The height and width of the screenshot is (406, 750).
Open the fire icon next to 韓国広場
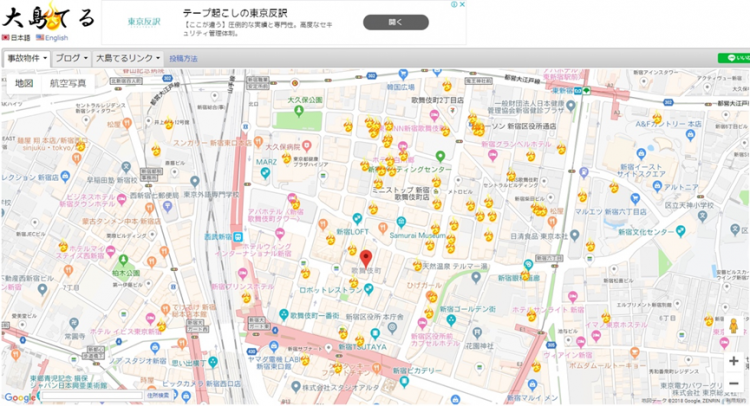click(x=447, y=85)
